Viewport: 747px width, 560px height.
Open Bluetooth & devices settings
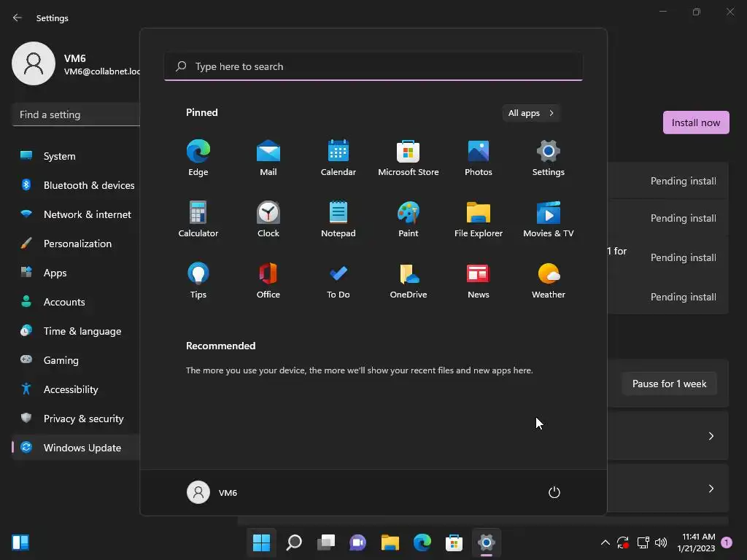click(x=76, y=185)
